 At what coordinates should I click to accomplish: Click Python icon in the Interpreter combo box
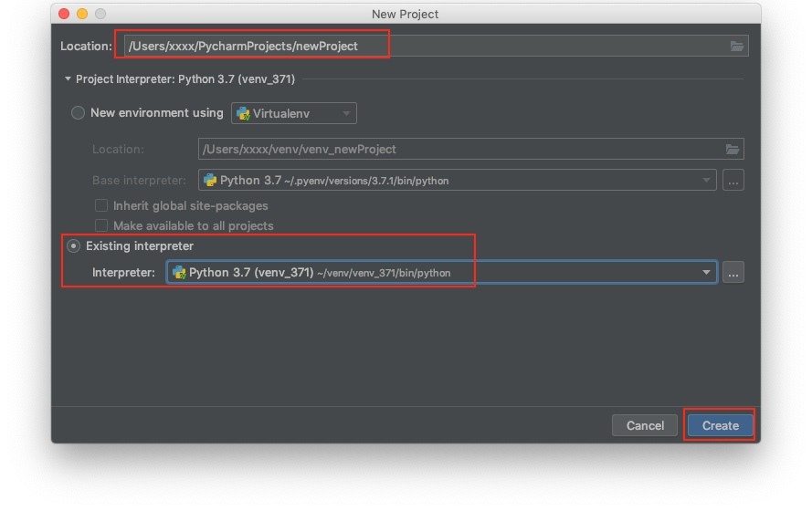pyautogui.click(x=179, y=273)
